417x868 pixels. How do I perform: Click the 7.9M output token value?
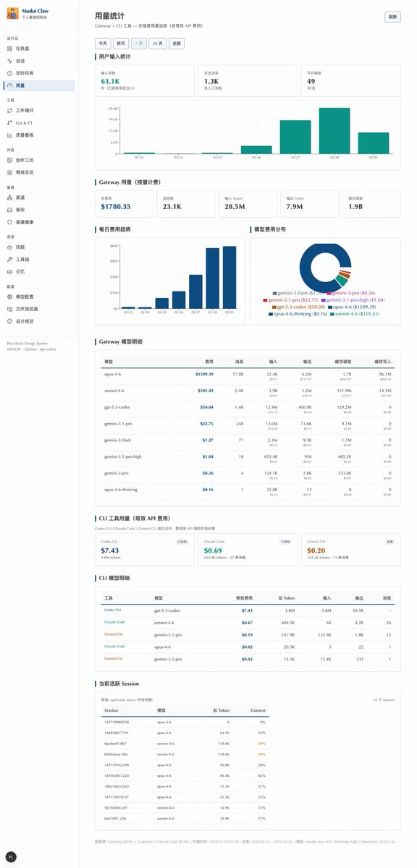pos(295,207)
